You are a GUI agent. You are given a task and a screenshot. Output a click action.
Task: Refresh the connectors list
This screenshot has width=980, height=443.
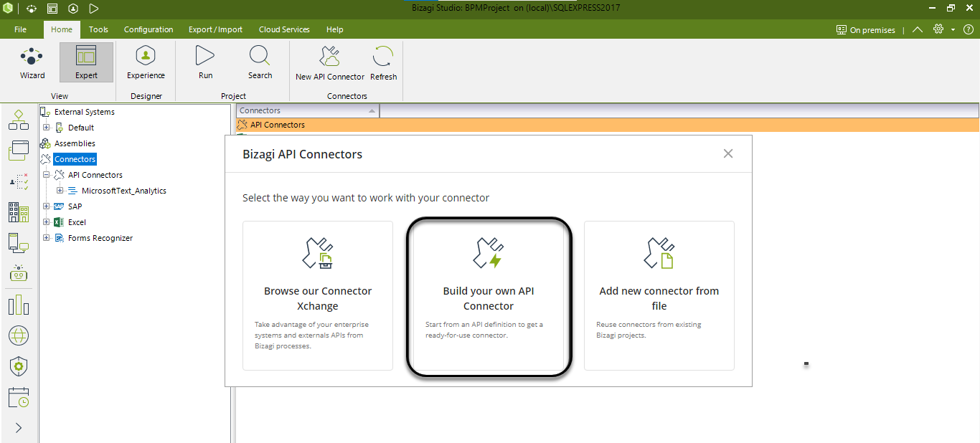pyautogui.click(x=384, y=62)
